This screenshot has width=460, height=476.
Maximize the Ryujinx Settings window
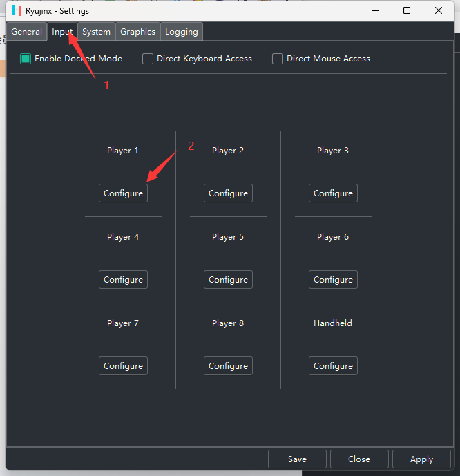(407, 10)
